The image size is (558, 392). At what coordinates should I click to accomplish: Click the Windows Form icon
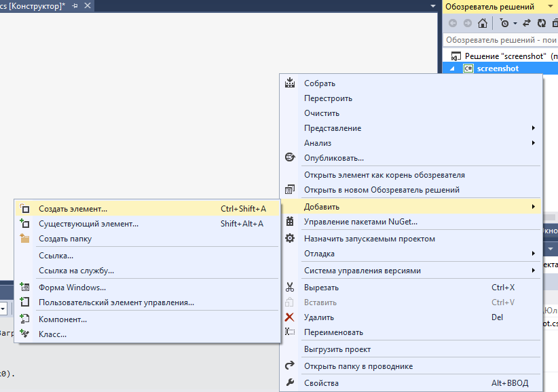24,287
